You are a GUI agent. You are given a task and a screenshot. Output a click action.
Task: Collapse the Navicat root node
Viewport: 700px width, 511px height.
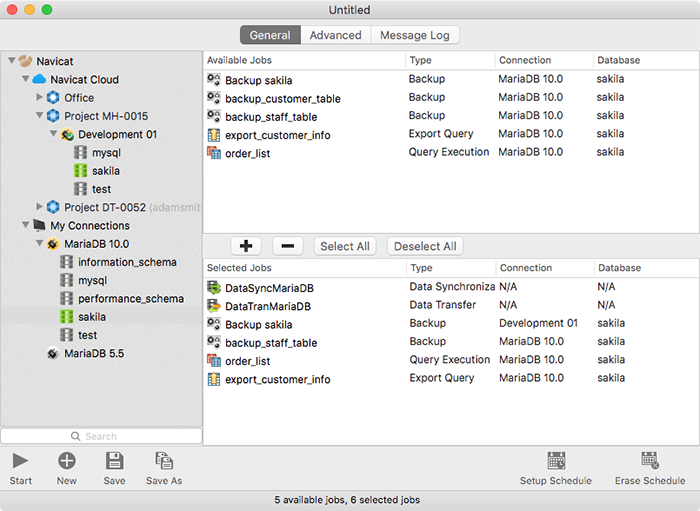(12, 60)
